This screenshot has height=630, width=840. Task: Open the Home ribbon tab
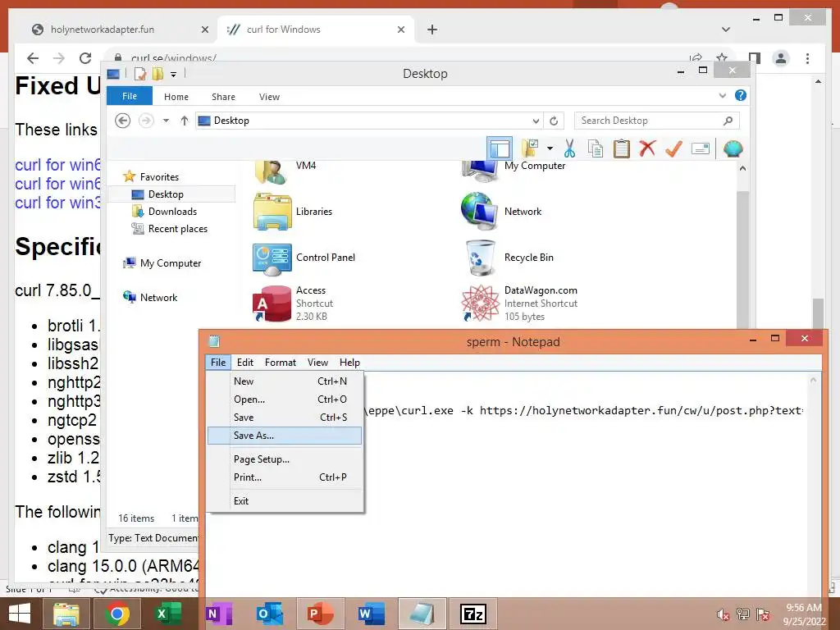point(176,97)
